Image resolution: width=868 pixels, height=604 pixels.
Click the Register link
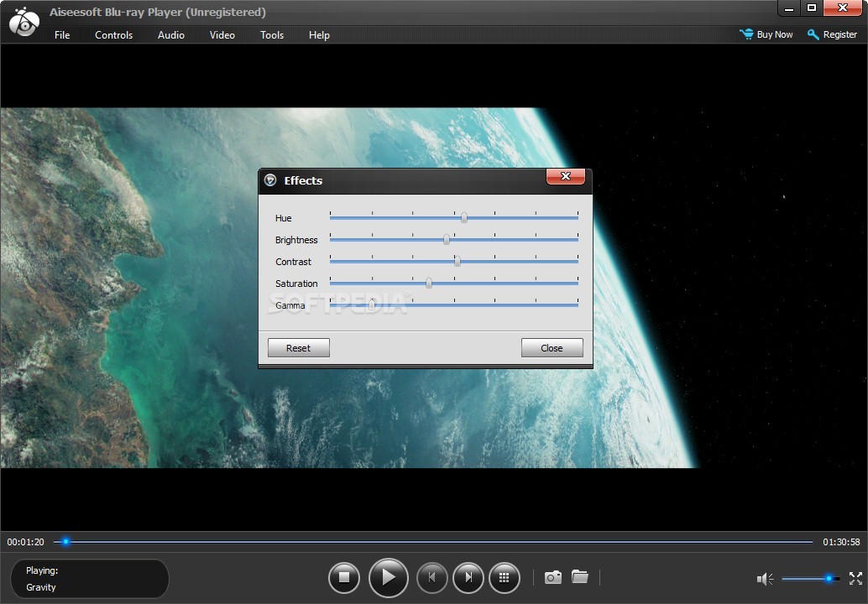click(x=839, y=34)
